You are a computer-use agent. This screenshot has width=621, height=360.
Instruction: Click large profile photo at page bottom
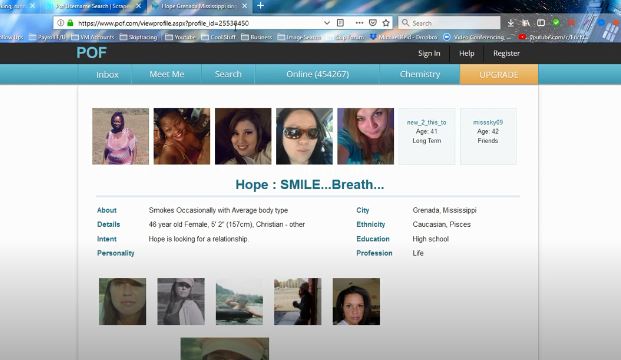[225, 349]
